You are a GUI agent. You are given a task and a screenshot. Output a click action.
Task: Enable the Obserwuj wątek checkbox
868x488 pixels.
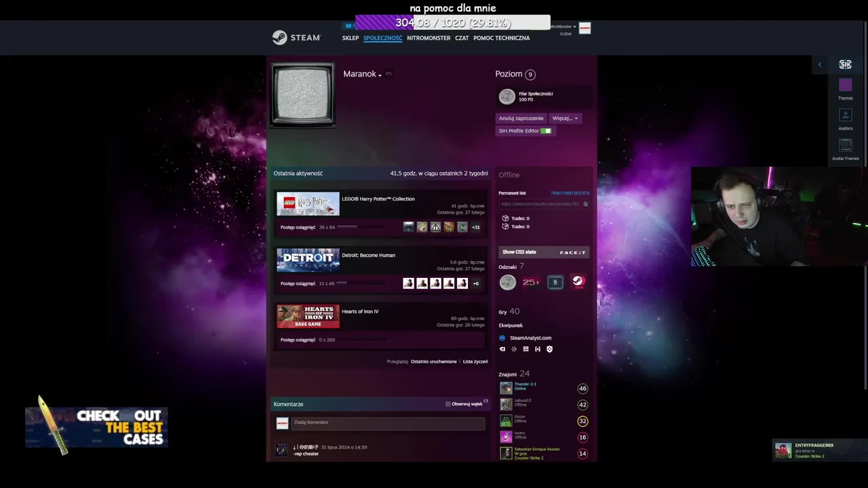click(x=448, y=404)
